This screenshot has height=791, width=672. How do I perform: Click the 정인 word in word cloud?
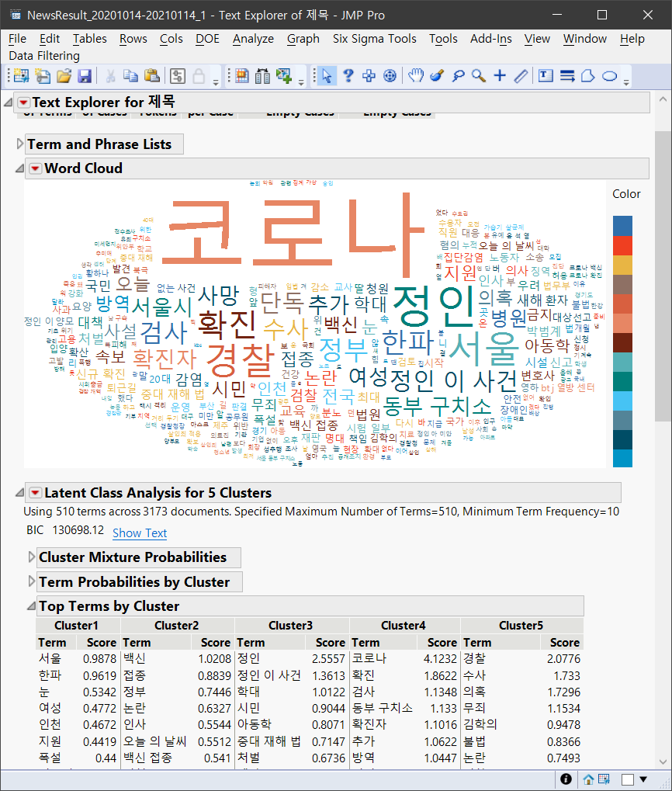tap(434, 305)
